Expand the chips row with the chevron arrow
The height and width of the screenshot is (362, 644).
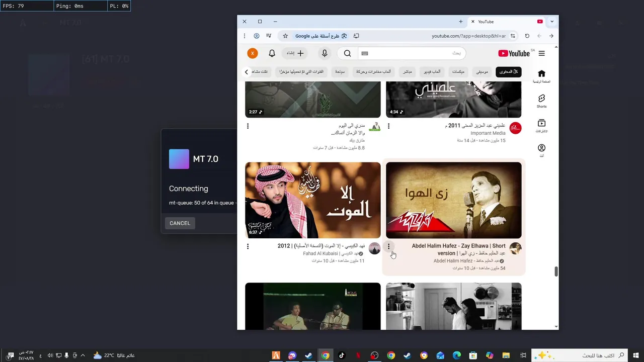coord(247,72)
